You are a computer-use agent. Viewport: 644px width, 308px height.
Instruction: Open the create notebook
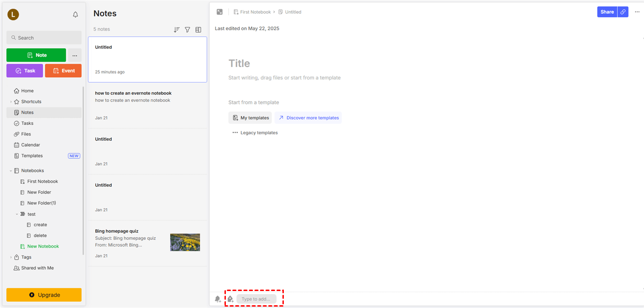coord(40,225)
